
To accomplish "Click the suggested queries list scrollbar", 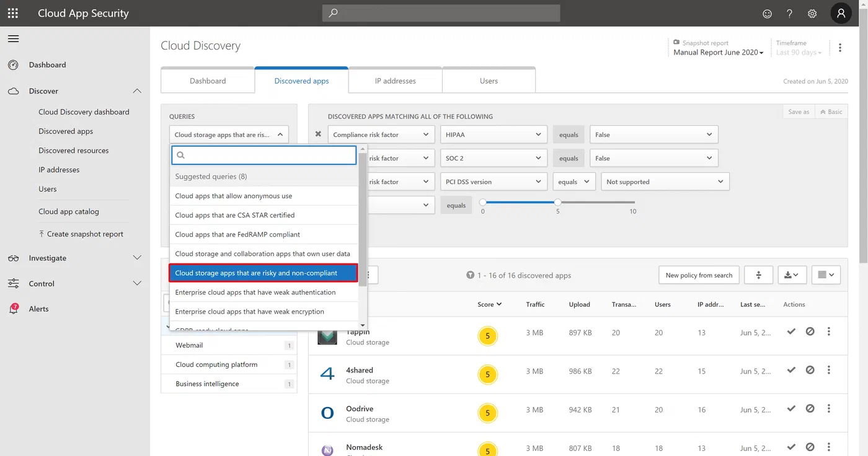I will coord(363,220).
